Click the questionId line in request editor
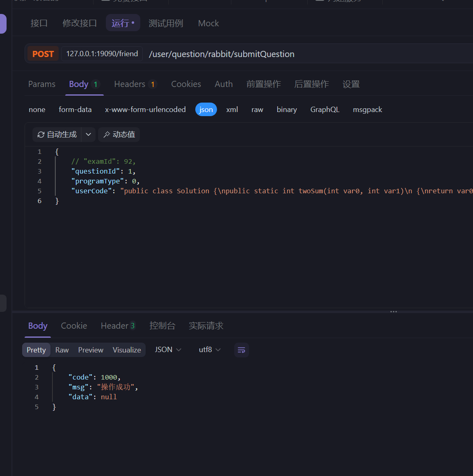 [103, 171]
